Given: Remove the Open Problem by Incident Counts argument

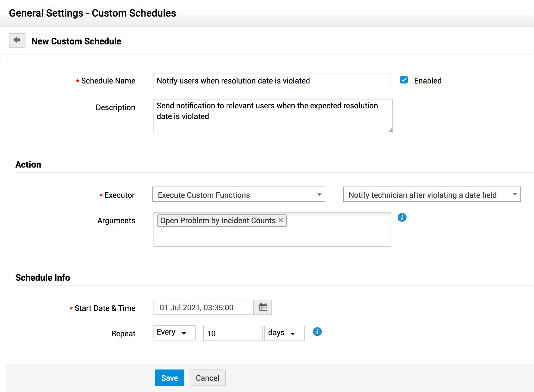Looking at the screenshot, I should [281, 220].
